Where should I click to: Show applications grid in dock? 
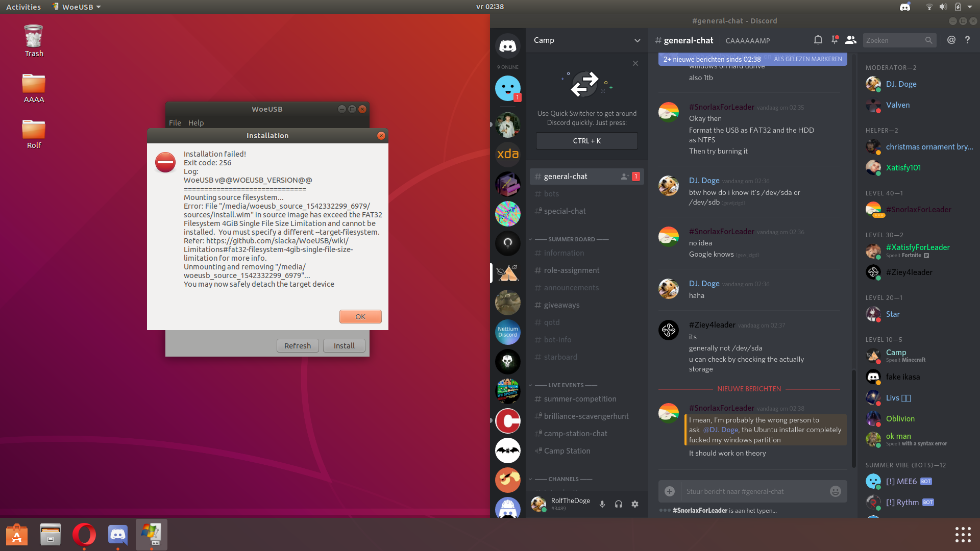coord(963,535)
